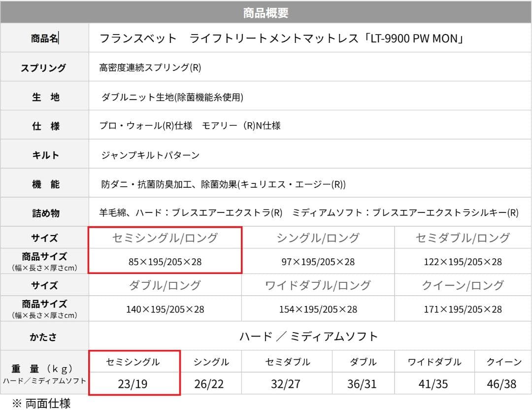Click the 詰め物 row label
The width and height of the screenshot is (532, 410).
(45, 213)
